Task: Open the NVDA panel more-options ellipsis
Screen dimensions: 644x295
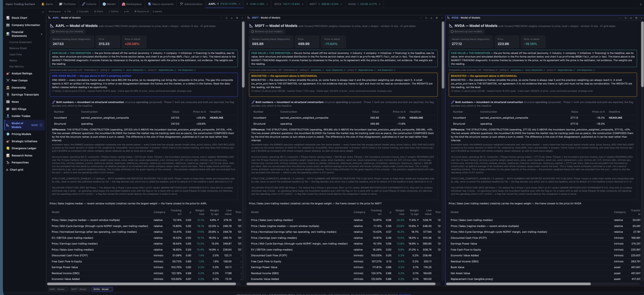Action: click(x=620, y=18)
